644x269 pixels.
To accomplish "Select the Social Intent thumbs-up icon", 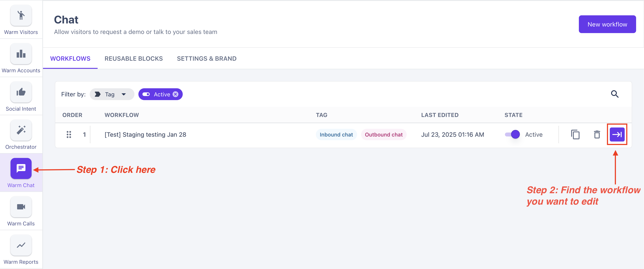I will click(x=21, y=92).
